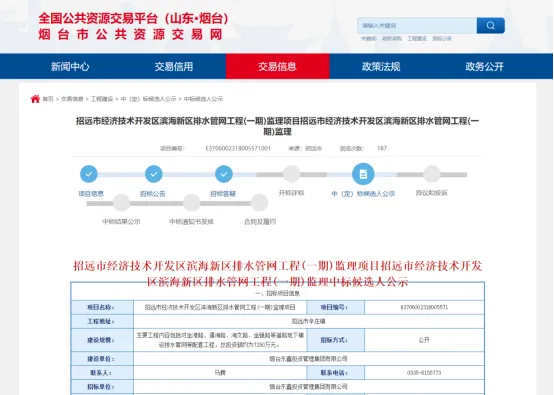Open the 政策法规 navigation tab

point(381,66)
